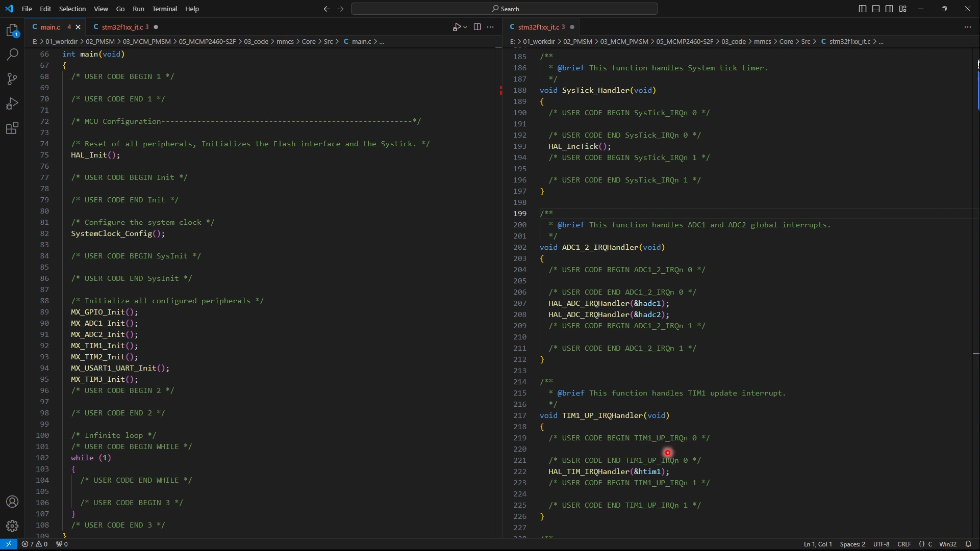Open the Extensions view
This screenshot has height=551, width=980.
click(x=12, y=128)
